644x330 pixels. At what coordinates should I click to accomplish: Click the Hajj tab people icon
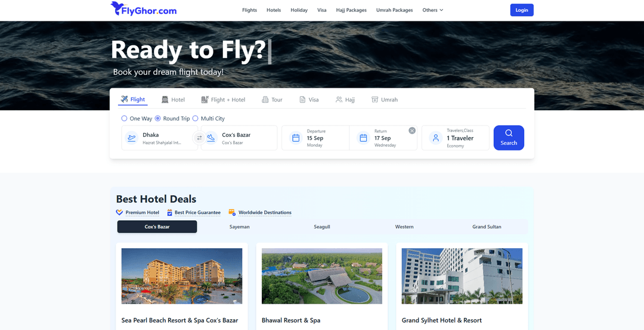pyautogui.click(x=339, y=100)
